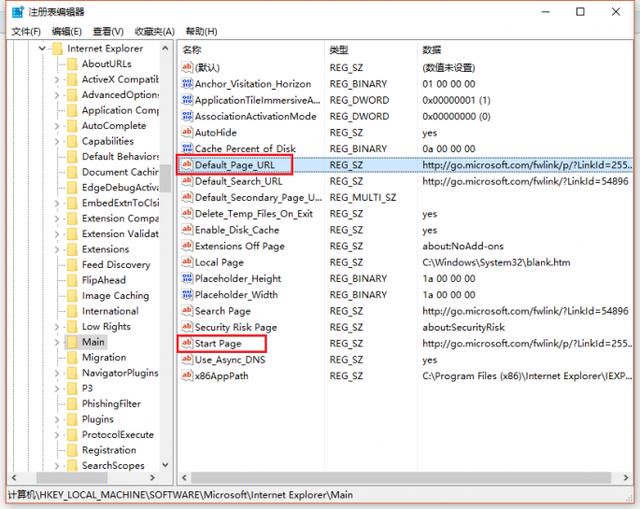
Task: Click the Registry Editor title bar icon
Action: 18,12
